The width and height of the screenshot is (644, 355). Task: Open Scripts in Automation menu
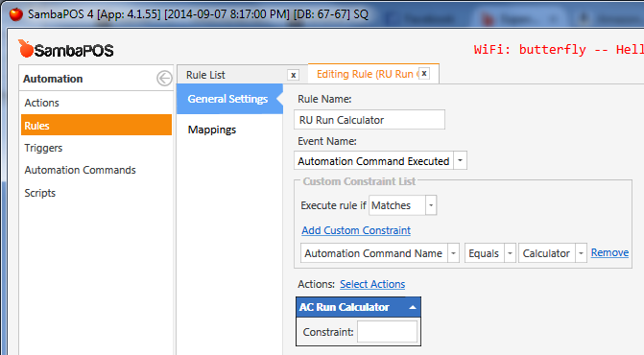pos(40,193)
